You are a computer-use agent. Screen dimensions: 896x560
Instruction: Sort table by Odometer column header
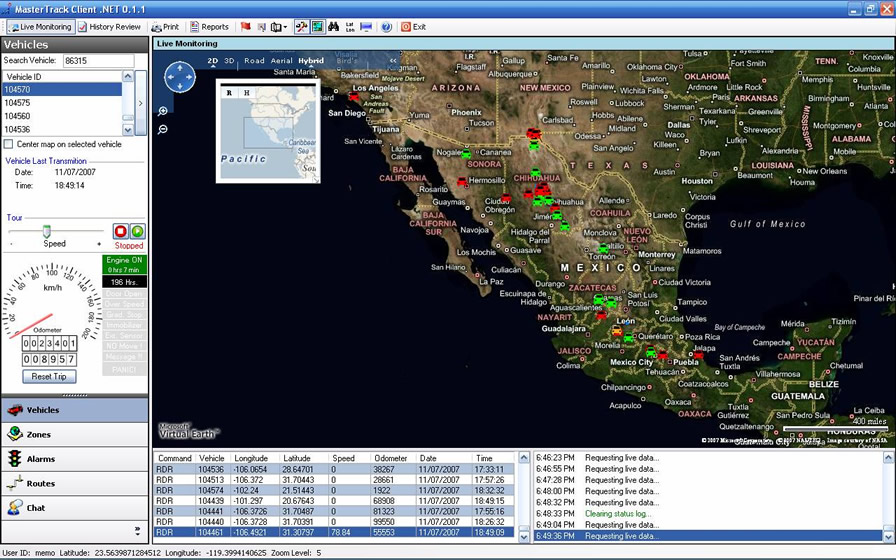(391, 458)
